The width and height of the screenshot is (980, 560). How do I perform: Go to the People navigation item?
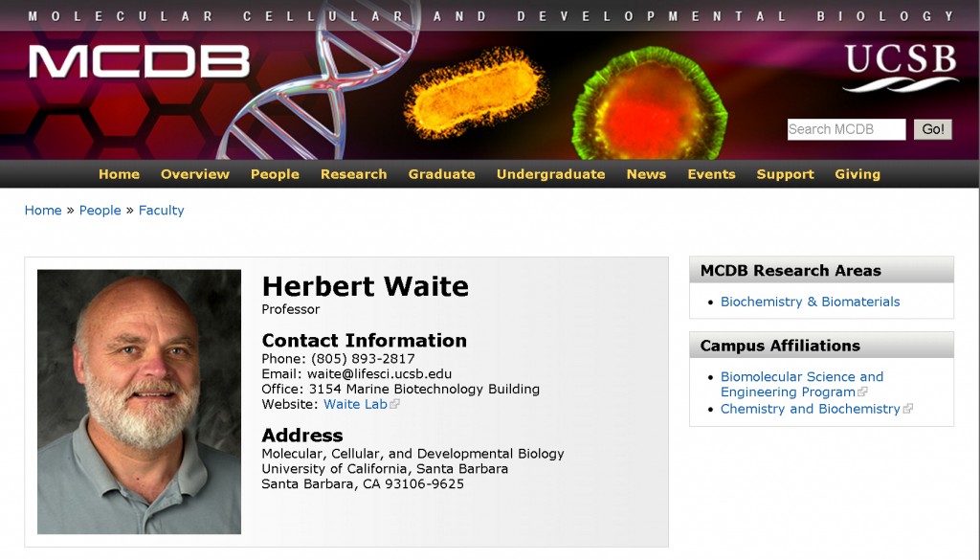[x=275, y=174]
